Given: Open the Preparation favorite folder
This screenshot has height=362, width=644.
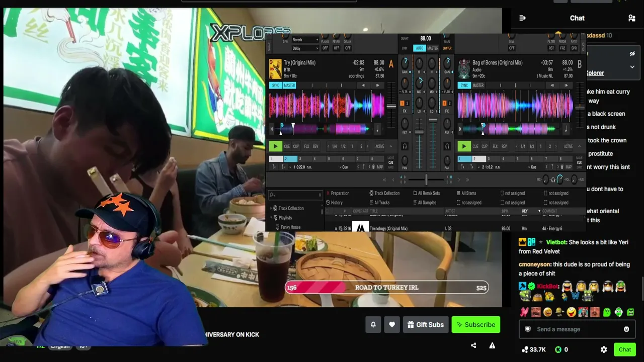Looking at the screenshot, I should pos(338,193).
